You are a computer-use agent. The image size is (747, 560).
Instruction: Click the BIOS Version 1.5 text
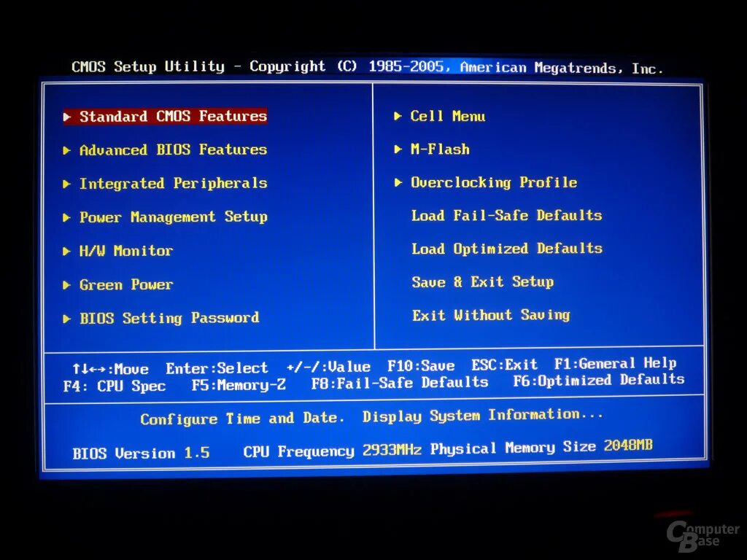click(x=141, y=453)
